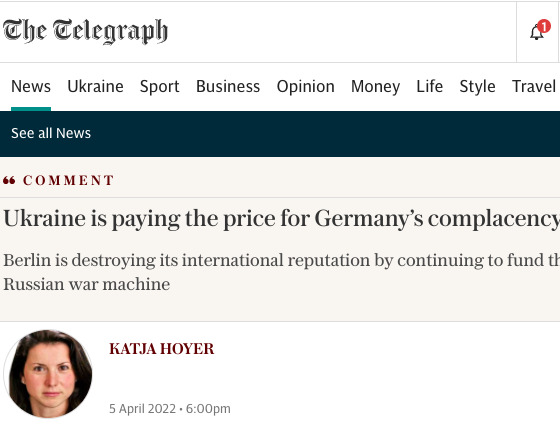Click the Ukraine article headline
This screenshot has width=560, height=427.
pos(281,218)
